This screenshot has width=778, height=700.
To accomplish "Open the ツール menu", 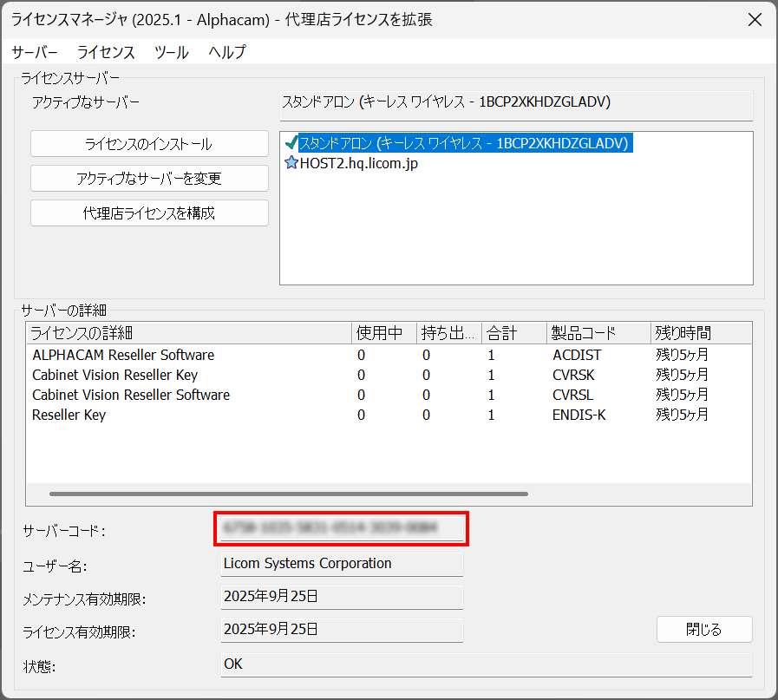I will point(171,52).
